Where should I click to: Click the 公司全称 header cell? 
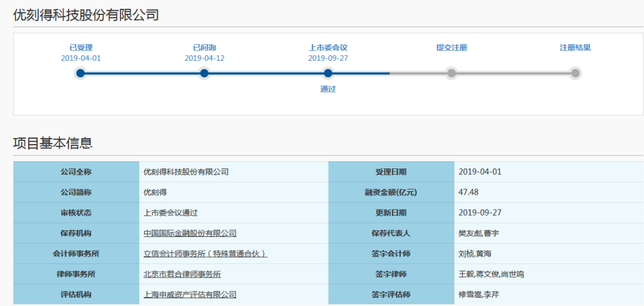76,172
